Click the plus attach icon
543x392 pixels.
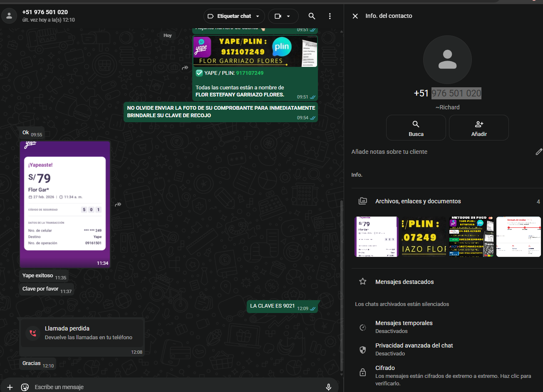(x=10, y=387)
